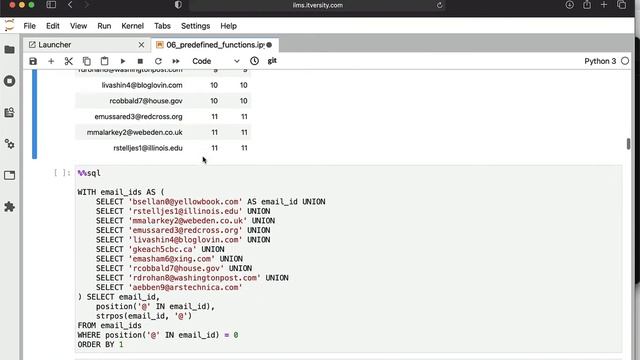Select the rstelljes1@illinois.edu output row
The width and height of the screenshot is (640, 360).
coord(163,148)
